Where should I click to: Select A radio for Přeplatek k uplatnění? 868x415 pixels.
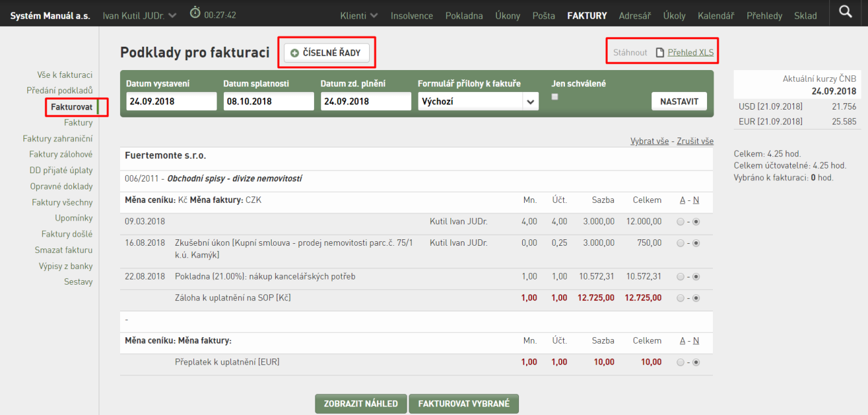[x=680, y=362]
